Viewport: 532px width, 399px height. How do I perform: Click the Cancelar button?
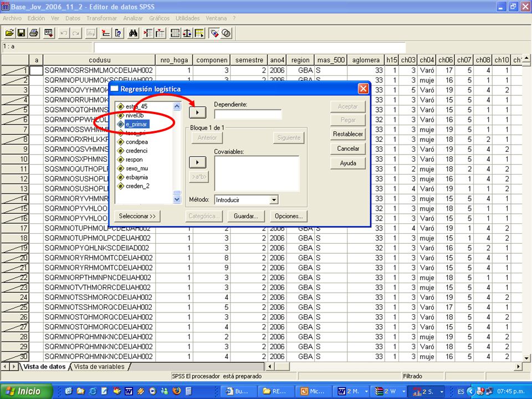(x=348, y=149)
